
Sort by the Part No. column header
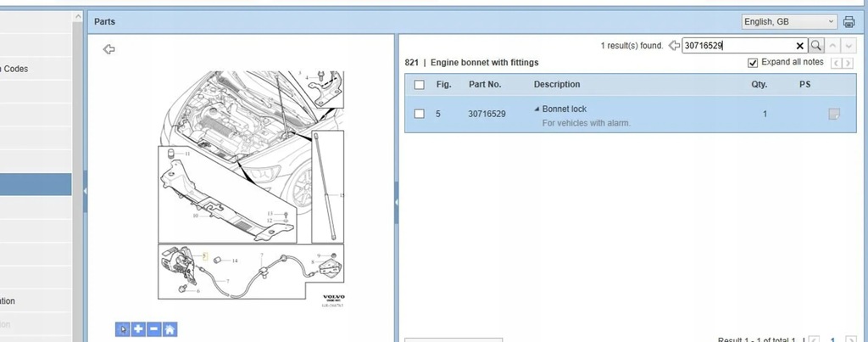(x=485, y=84)
